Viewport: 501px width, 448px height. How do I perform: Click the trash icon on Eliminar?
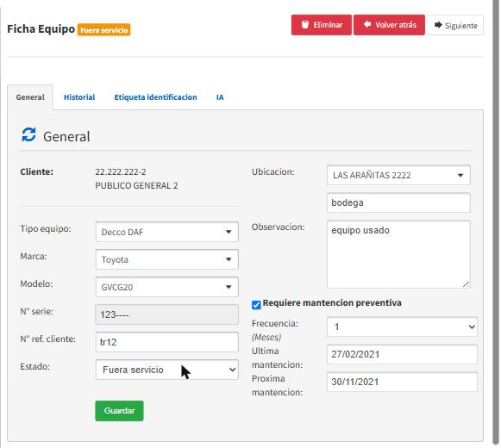[304, 25]
